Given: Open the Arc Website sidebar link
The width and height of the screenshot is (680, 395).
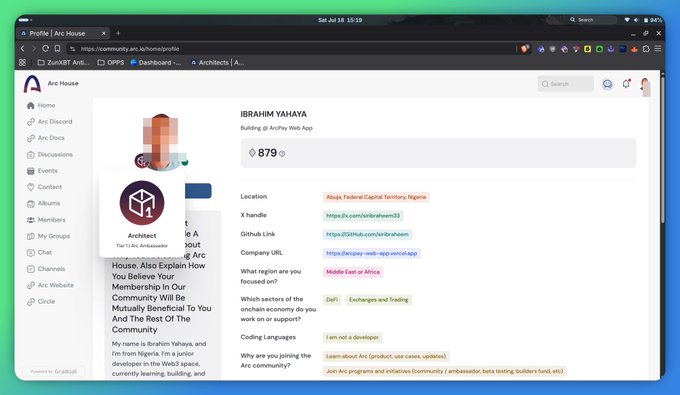Looking at the screenshot, I should 50,285.
